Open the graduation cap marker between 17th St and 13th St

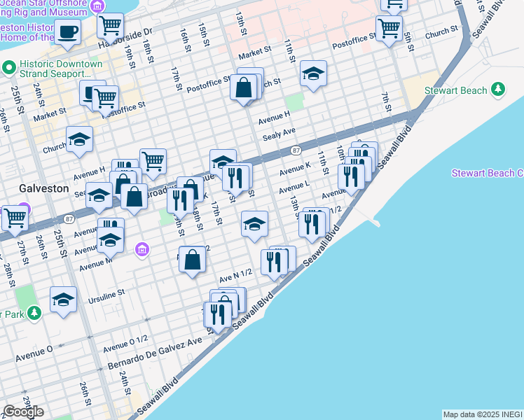click(254, 225)
